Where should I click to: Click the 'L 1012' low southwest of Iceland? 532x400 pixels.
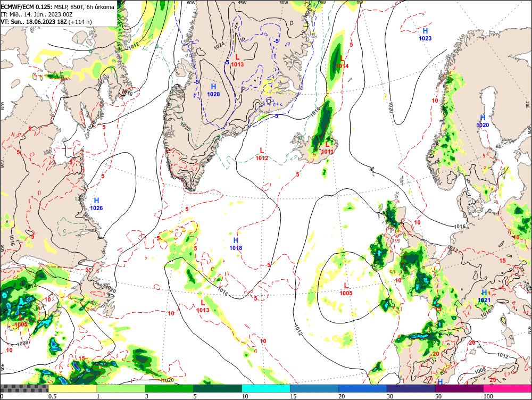coord(262,154)
